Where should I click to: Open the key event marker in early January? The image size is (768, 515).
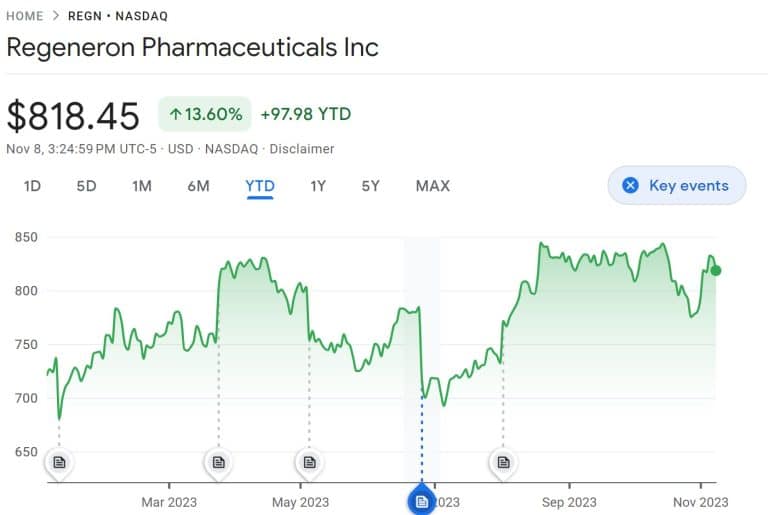59,462
